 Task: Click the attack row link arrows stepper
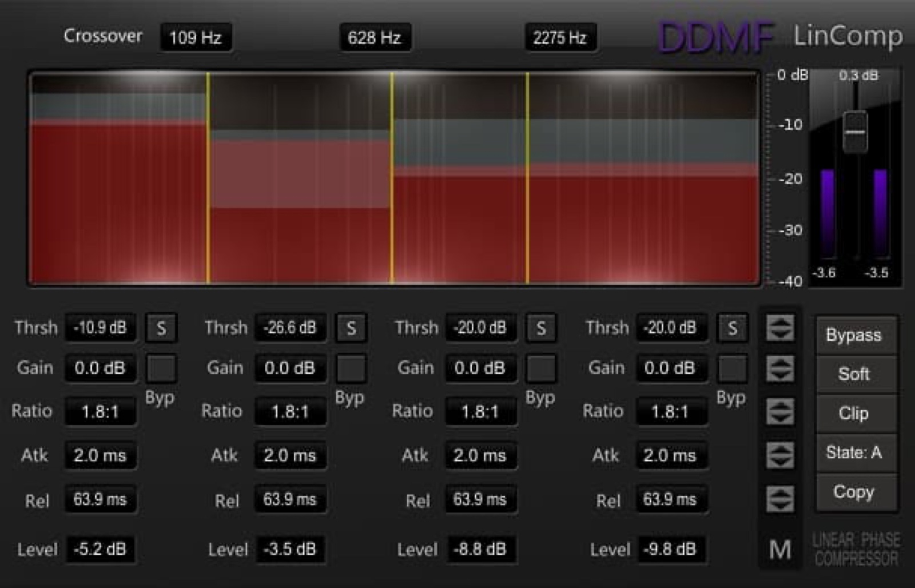pos(780,455)
